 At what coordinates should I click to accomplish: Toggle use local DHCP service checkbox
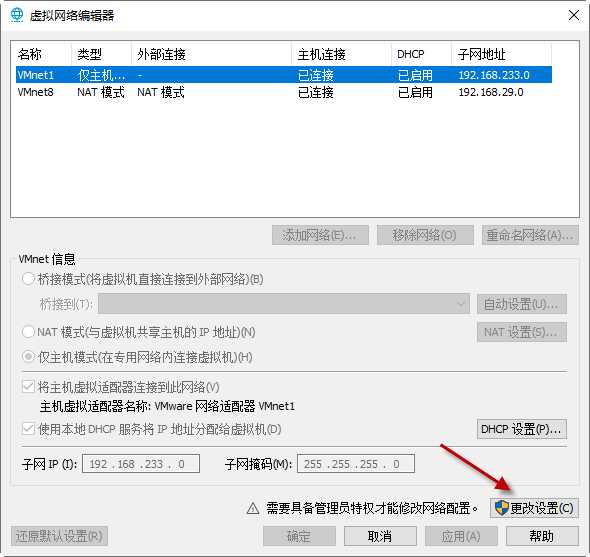point(29,429)
